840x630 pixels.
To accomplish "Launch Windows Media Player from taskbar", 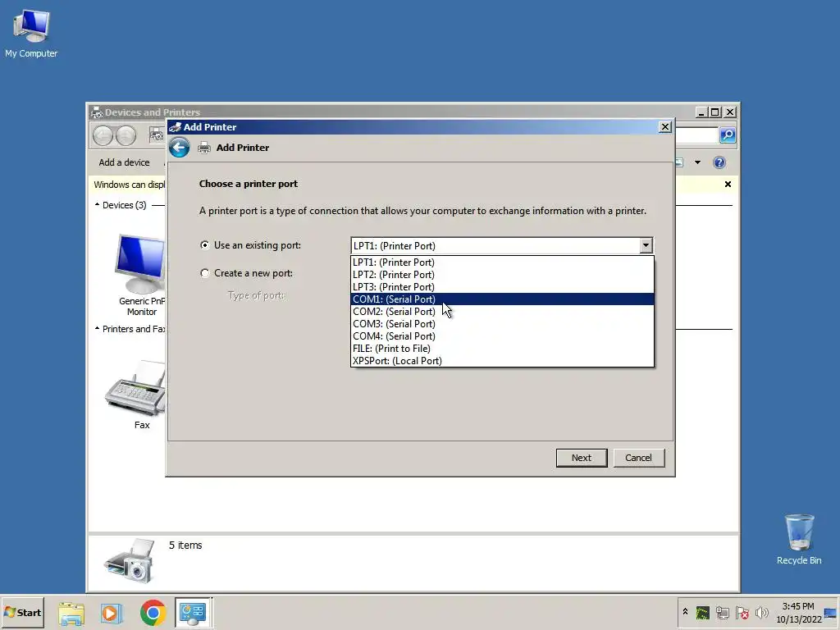I will click(x=112, y=613).
